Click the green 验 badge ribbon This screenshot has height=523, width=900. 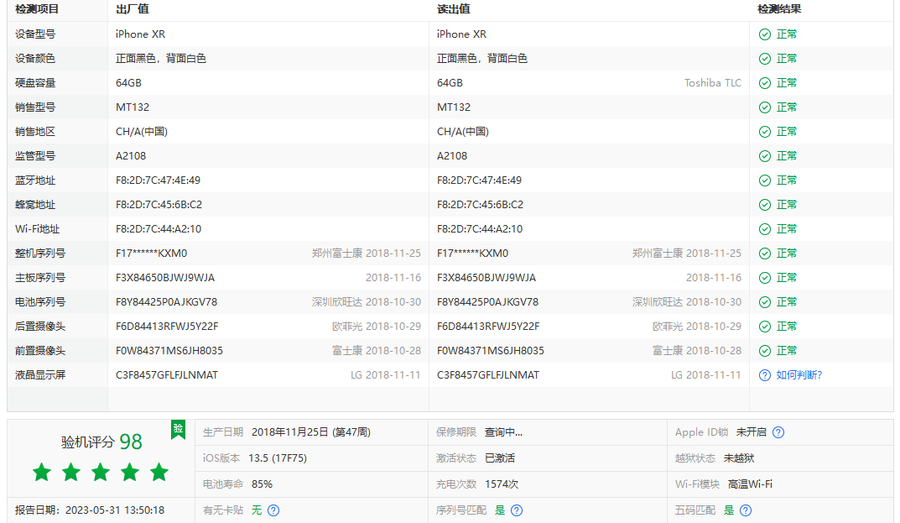[178, 429]
